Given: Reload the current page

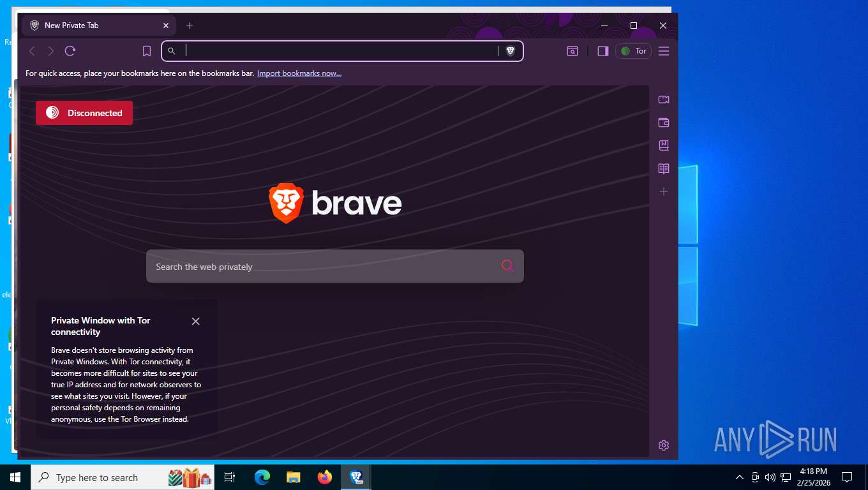Looking at the screenshot, I should click(x=70, y=51).
